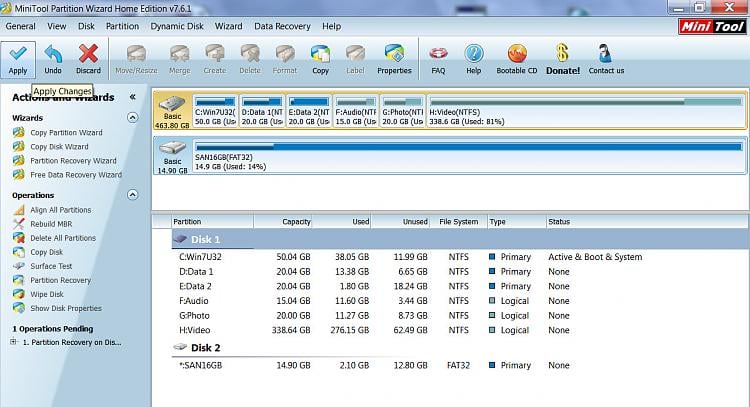
Task: Click the Contact us icon
Action: (x=606, y=54)
